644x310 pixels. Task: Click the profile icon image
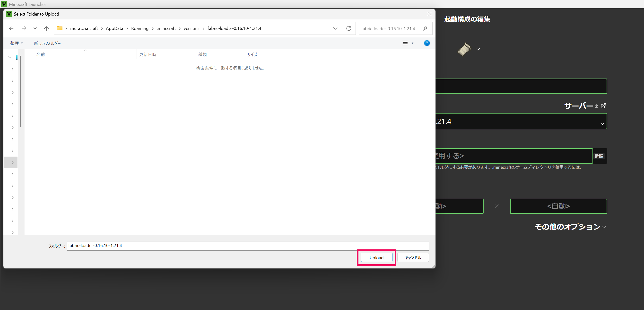tap(464, 49)
